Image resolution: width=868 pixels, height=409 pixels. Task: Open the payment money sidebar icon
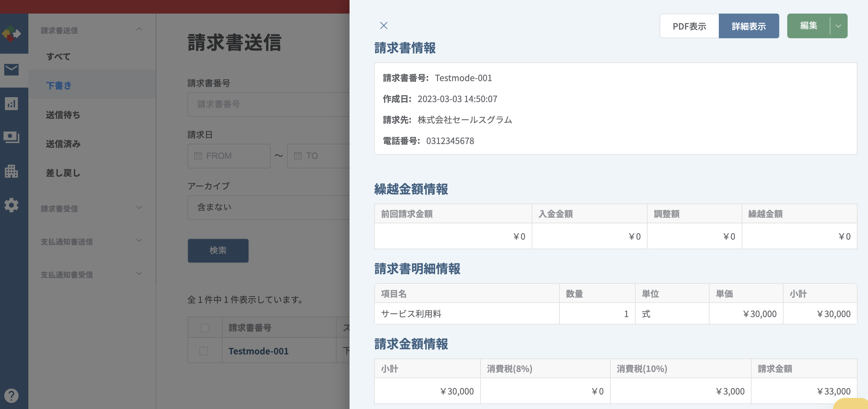point(11,137)
